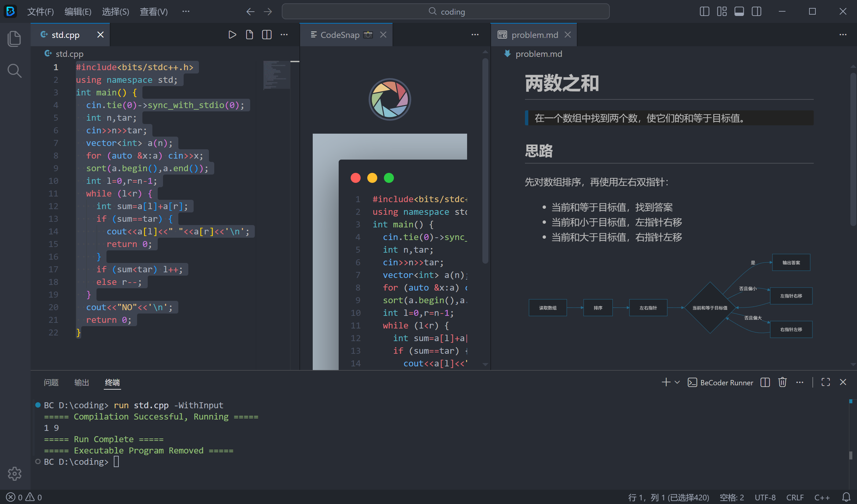Toggle the secondary sidebar layout icon
The image size is (857, 504).
[x=757, y=12]
